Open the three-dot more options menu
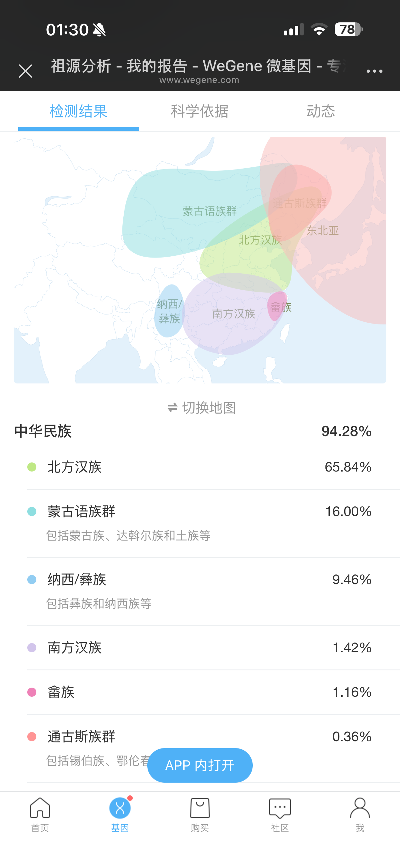The height and width of the screenshot is (868, 400). tap(374, 71)
